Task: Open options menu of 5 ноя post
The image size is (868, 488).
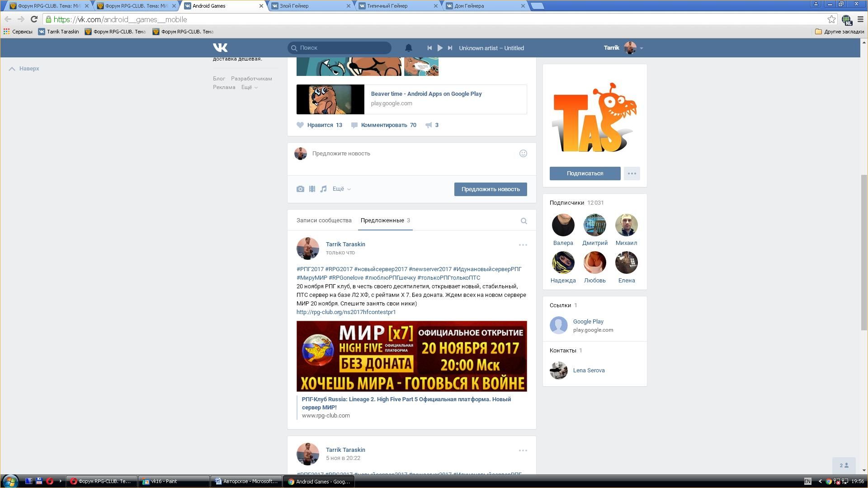Action: (523, 450)
